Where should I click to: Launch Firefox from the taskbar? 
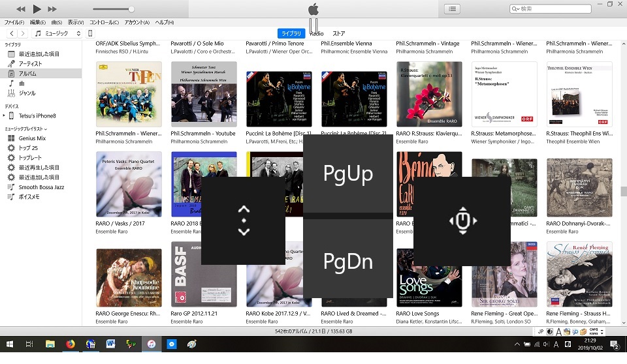click(x=71, y=344)
